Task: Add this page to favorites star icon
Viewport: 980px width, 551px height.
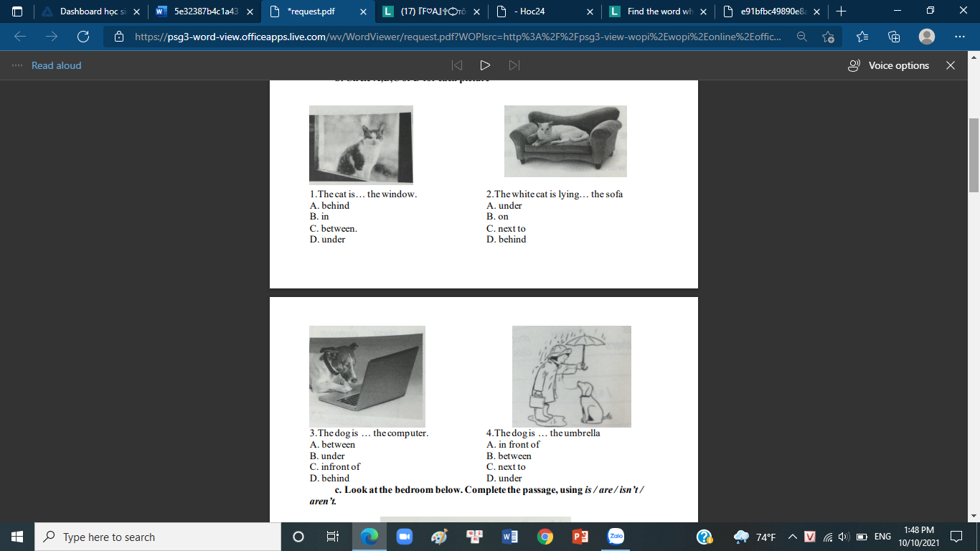Action: [x=829, y=37]
